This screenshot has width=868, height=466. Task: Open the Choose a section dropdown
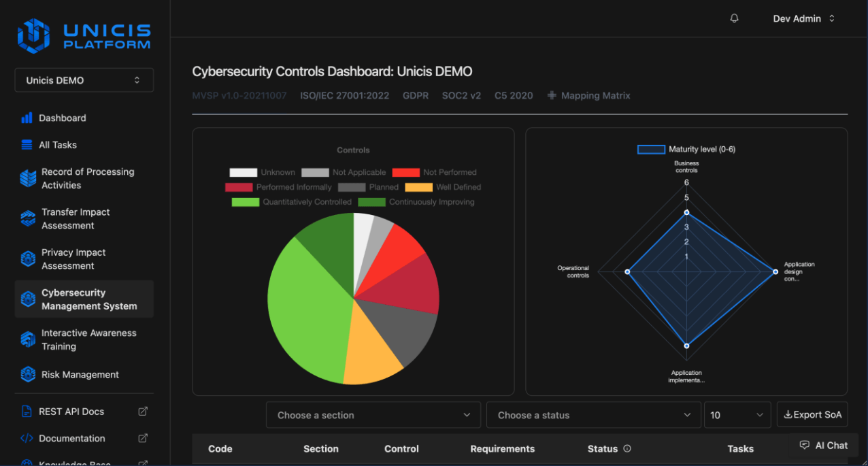tap(373, 415)
